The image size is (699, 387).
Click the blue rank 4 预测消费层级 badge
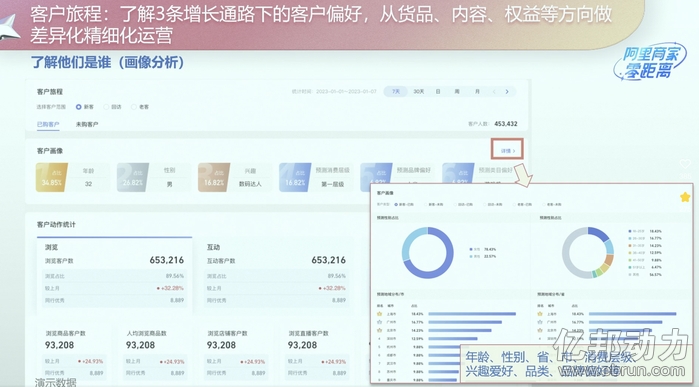[x=295, y=177]
